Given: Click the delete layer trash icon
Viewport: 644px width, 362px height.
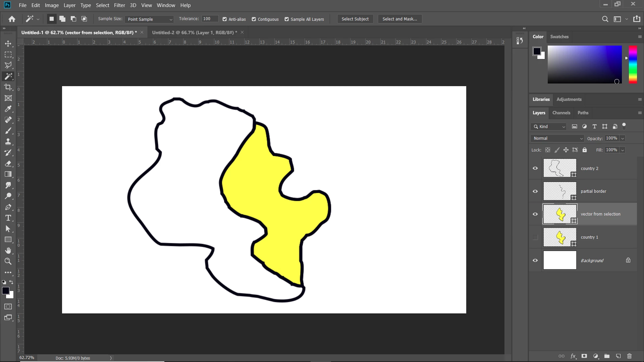Looking at the screenshot, I should pos(629,356).
